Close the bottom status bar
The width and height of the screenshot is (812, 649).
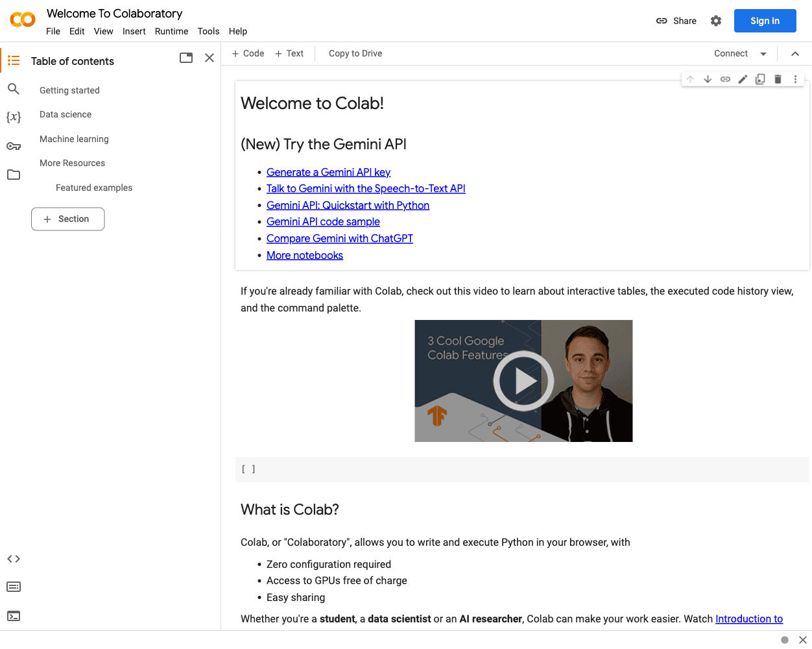point(802,640)
